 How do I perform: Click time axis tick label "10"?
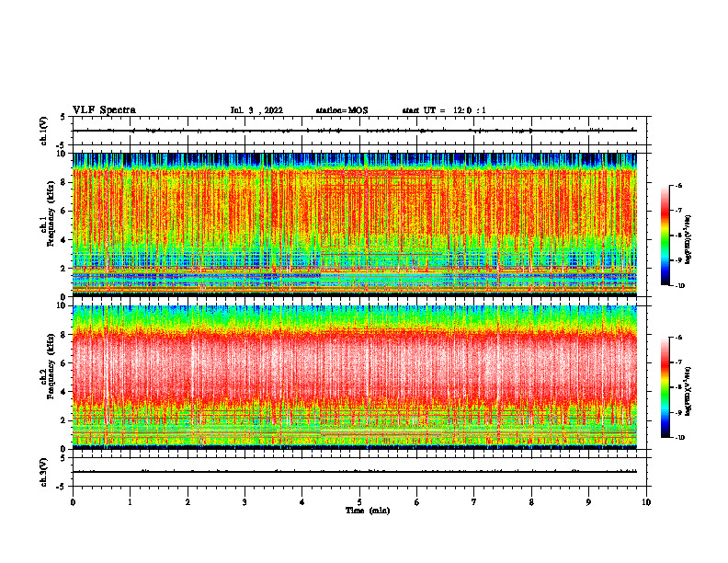(x=646, y=502)
